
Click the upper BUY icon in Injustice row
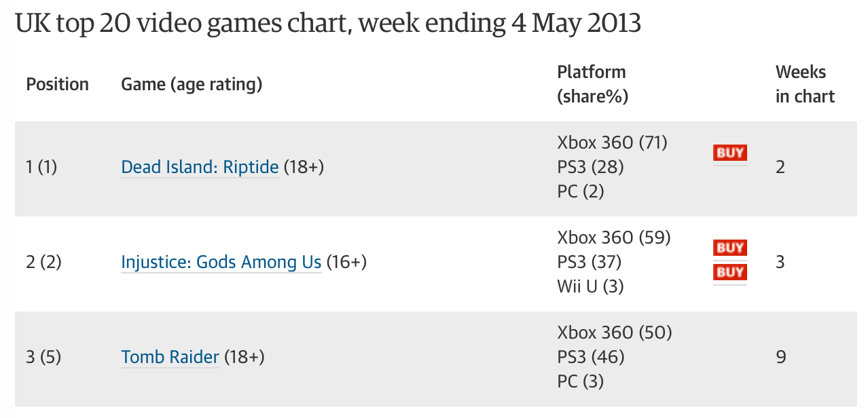pos(729,248)
